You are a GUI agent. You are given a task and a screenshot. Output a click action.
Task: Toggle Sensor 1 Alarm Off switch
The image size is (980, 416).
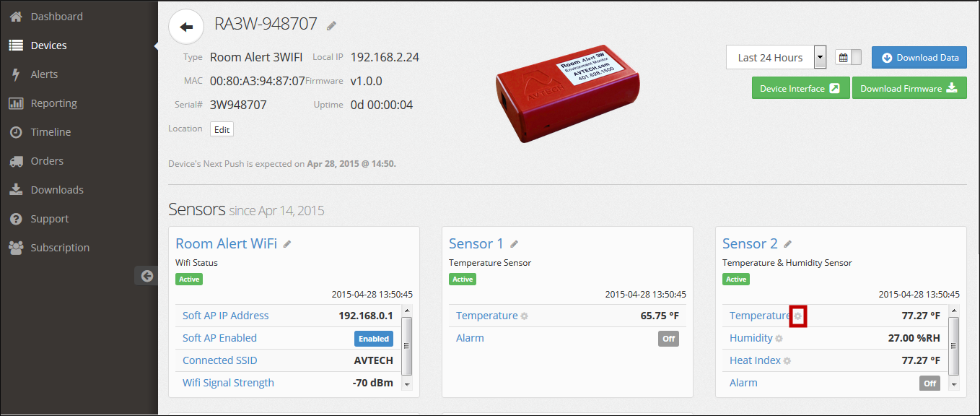668,339
